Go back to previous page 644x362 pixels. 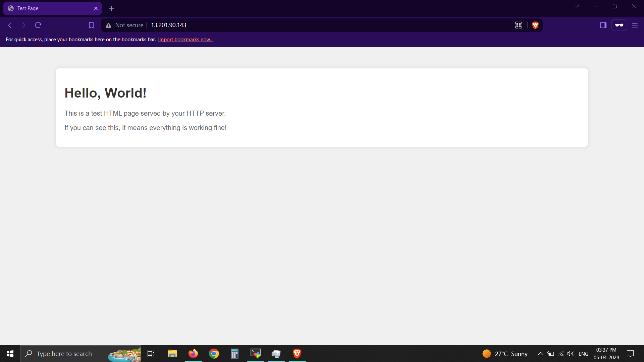pyautogui.click(x=10, y=25)
